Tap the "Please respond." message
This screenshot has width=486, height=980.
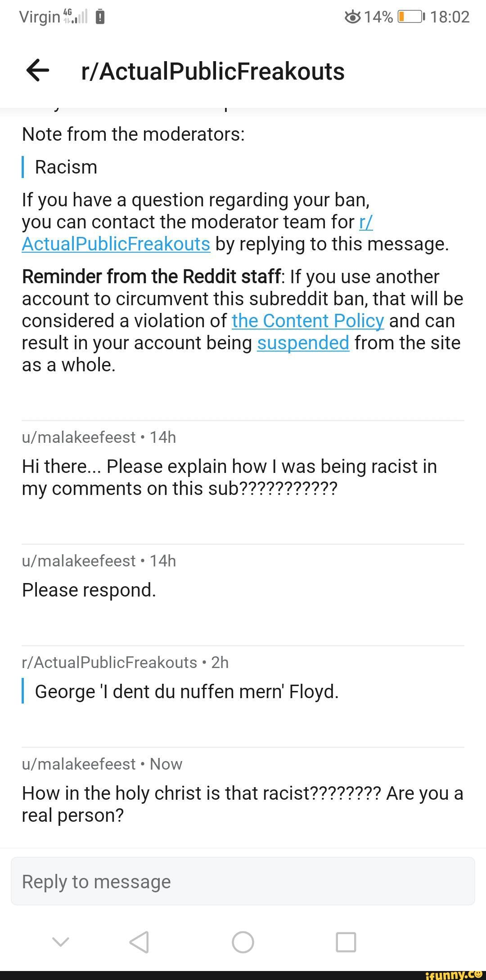point(89,590)
